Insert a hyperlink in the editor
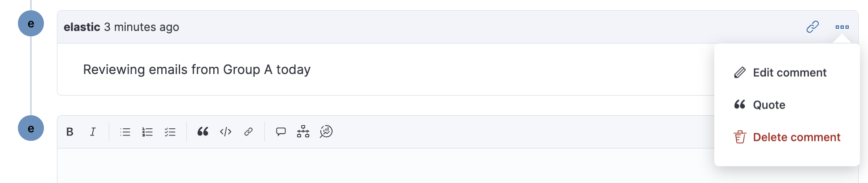Image resolution: width=868 pixels, height=183 pixels. click(x=248, y=132)
